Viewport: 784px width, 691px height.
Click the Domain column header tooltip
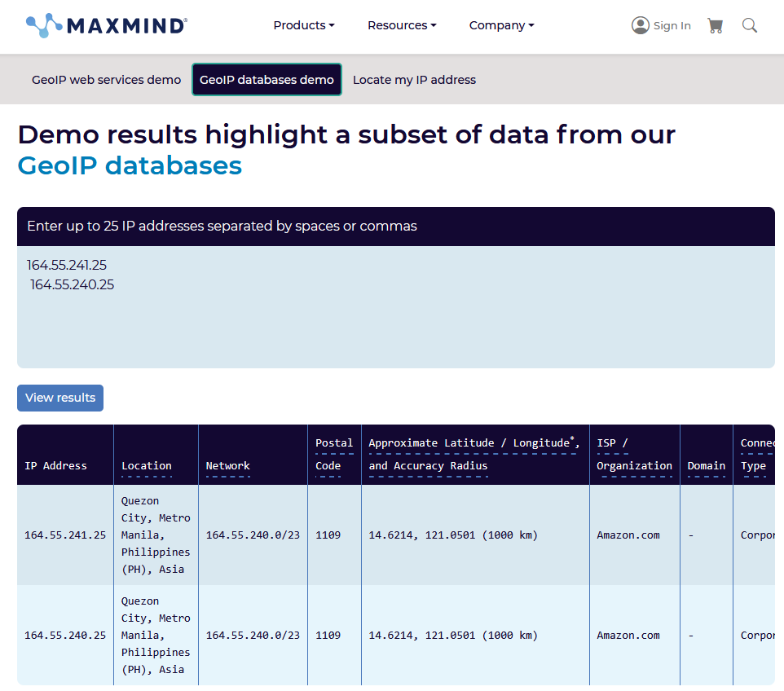coord(706,465)
